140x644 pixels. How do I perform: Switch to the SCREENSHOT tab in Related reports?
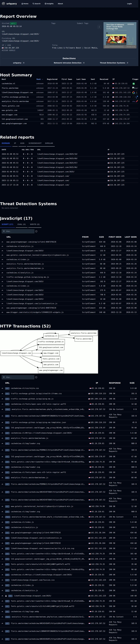[x=35, y=143]
